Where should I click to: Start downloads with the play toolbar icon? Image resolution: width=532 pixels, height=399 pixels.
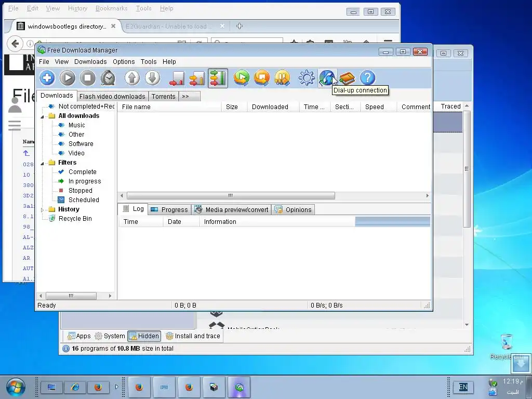tap(67, 78)
